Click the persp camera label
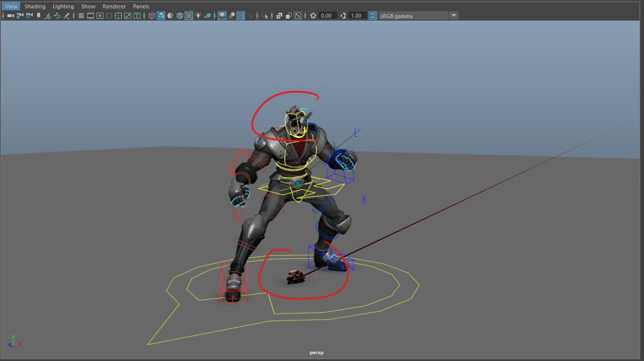644x361 pixels. [316, 353]
